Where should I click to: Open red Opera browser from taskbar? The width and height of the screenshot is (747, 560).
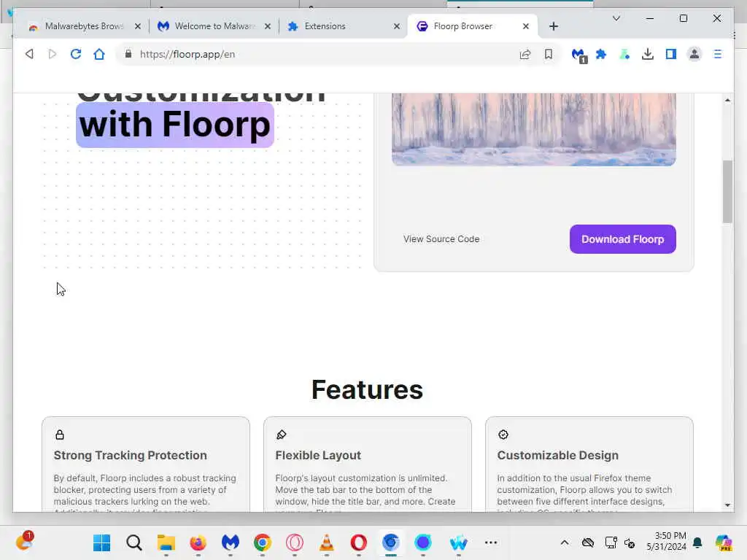coord(358,542)
